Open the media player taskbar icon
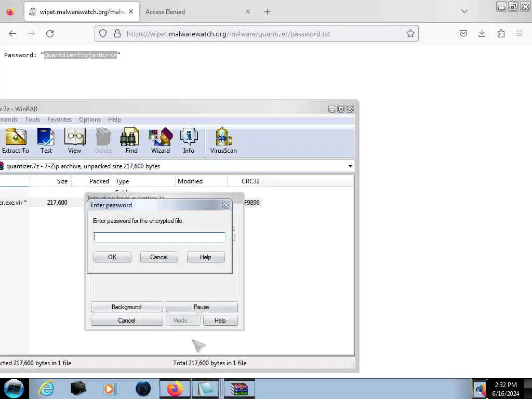 pos(110,389)
